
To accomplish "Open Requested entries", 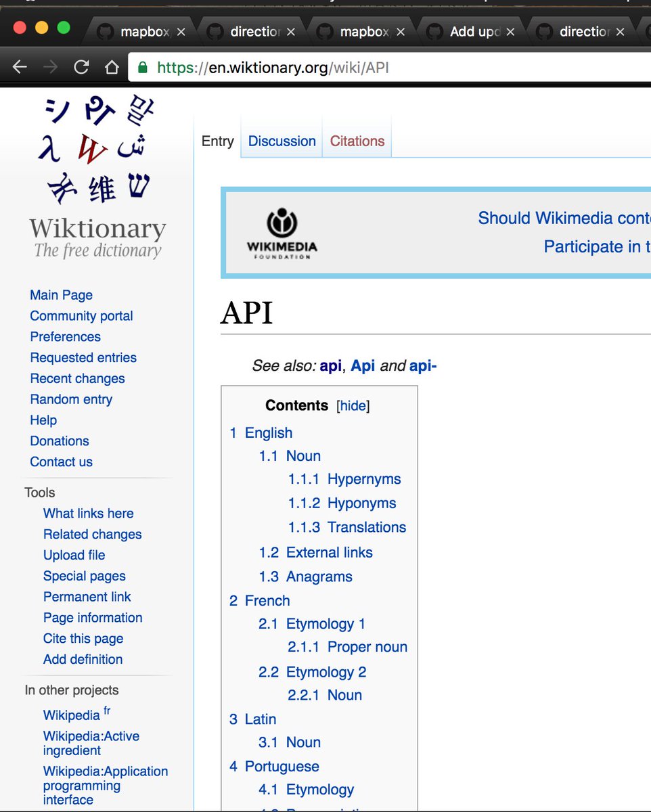I will tap(83, 358).
